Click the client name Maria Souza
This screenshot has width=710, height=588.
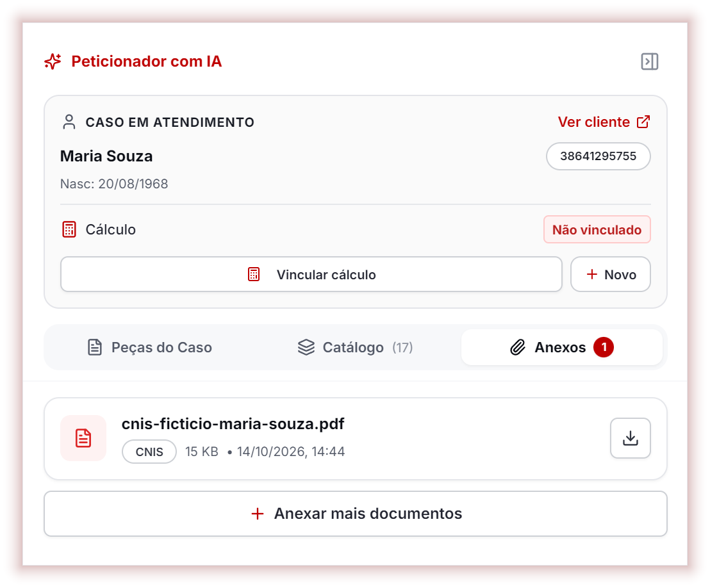[106, 156]
